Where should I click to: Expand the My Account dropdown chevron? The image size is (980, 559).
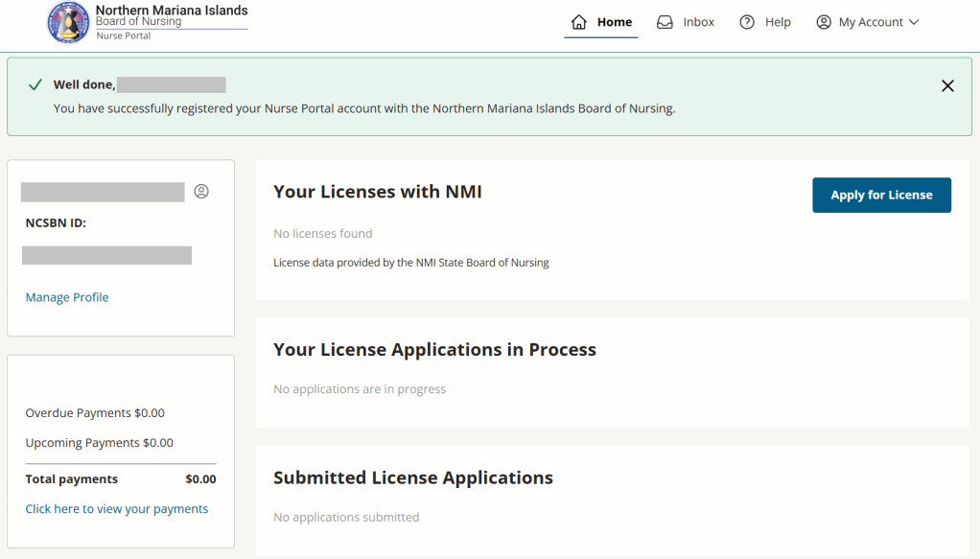pyautogui.click(x=914, y=22)
